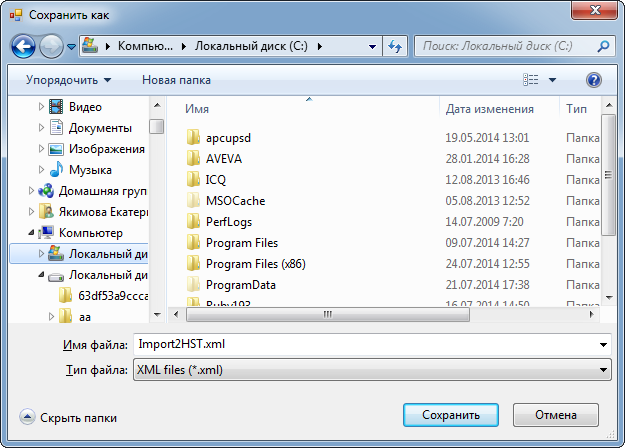Screen dimensions: 625x448
Task: Open the Тип файла dropdown
Action: [x=372, y=370]
